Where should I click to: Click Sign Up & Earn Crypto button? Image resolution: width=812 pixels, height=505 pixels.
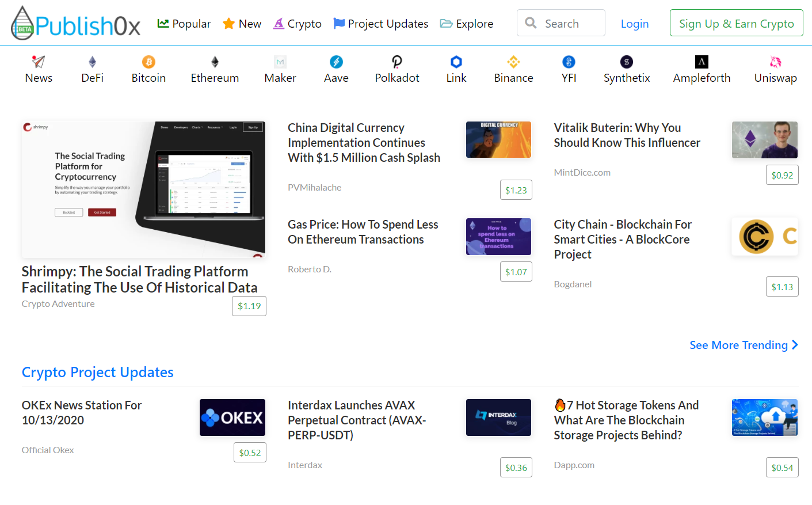[736, 24]
